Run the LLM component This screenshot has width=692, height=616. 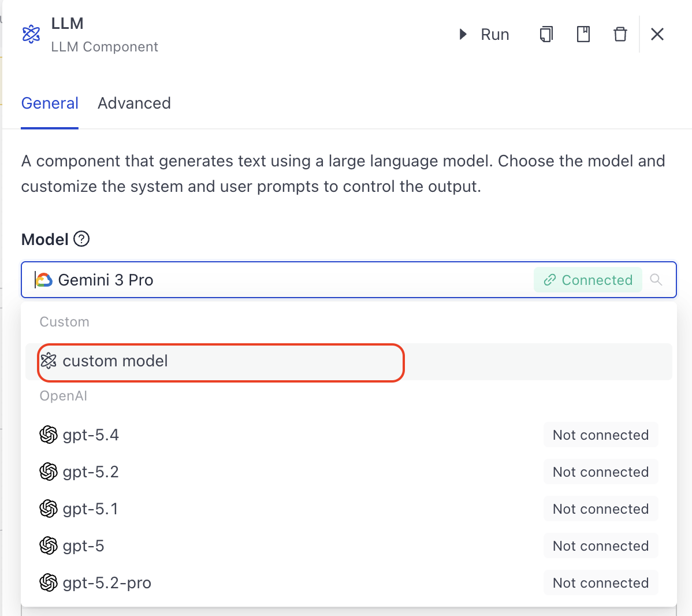484,35
